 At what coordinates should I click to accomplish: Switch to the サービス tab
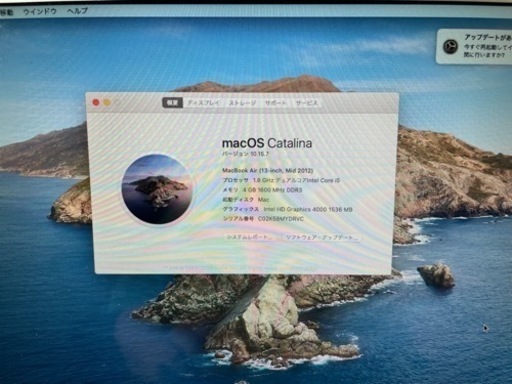(306, 103)
